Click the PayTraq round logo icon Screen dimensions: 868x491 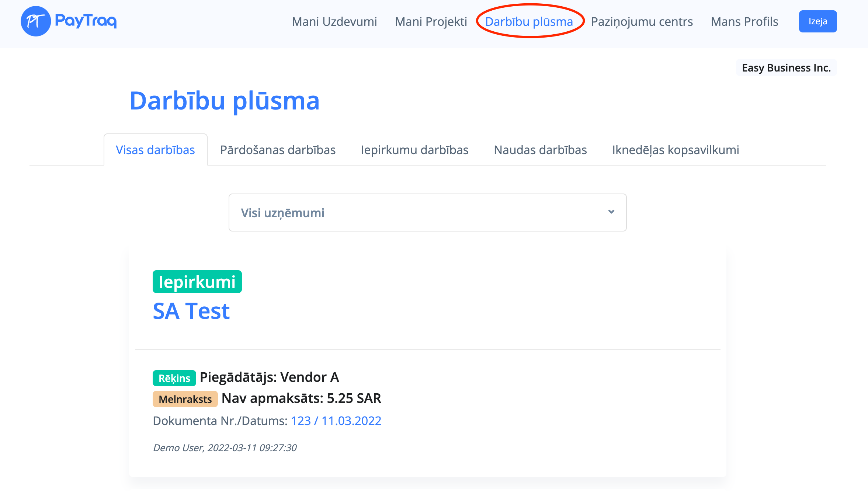[35, 21]
